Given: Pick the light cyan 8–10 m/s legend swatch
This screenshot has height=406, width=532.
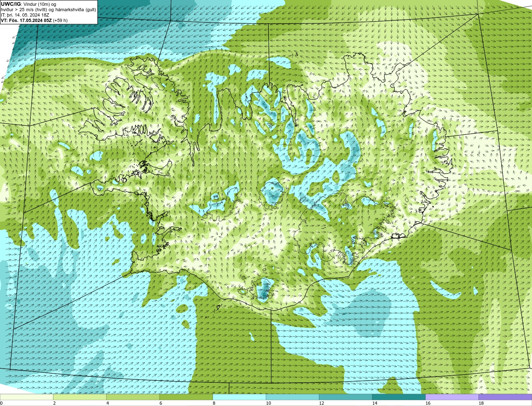Looking at the screenshot, I should [239, 397].
